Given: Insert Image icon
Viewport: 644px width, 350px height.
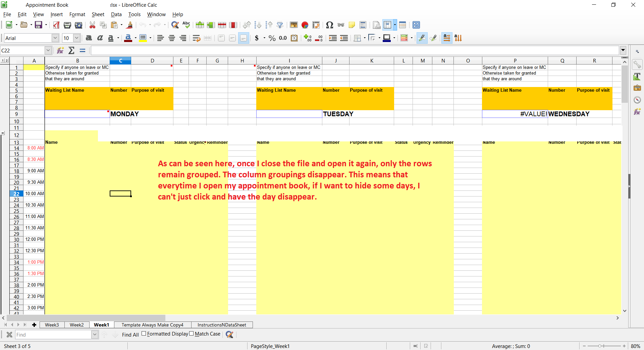Looking at the screenshot, I should point(294,25).
